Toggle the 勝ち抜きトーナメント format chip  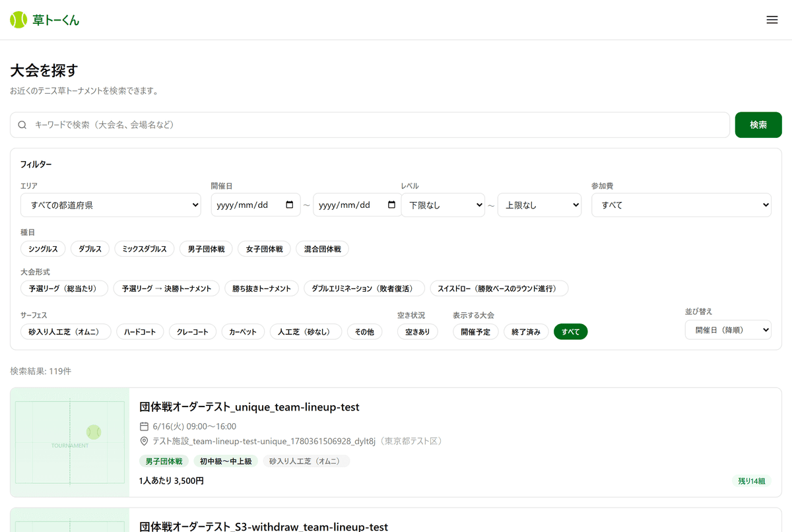[x=261, y=288]
